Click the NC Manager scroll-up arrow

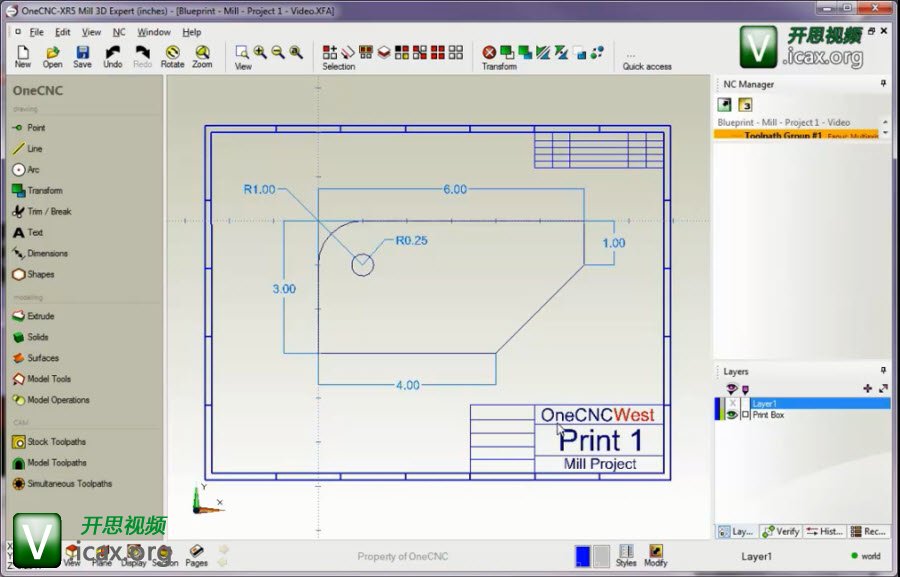[885, 122]
